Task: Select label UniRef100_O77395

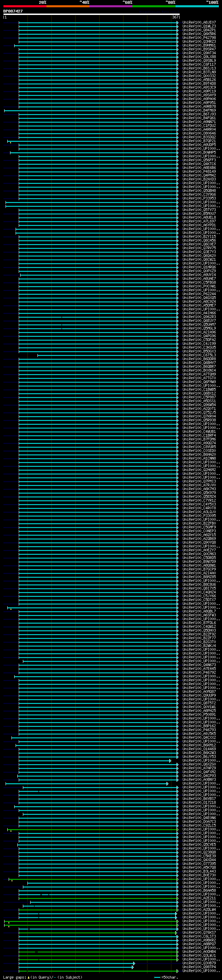Action: click(x=199, y=864)
